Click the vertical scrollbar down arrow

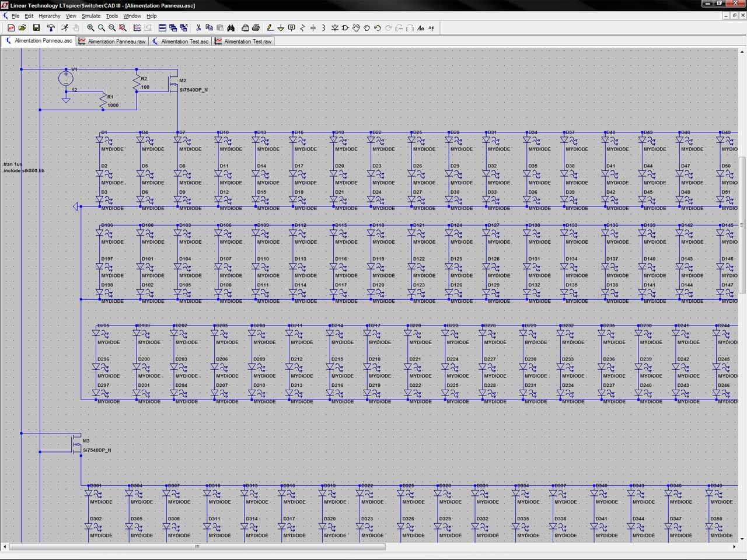(x=742, y=539)
